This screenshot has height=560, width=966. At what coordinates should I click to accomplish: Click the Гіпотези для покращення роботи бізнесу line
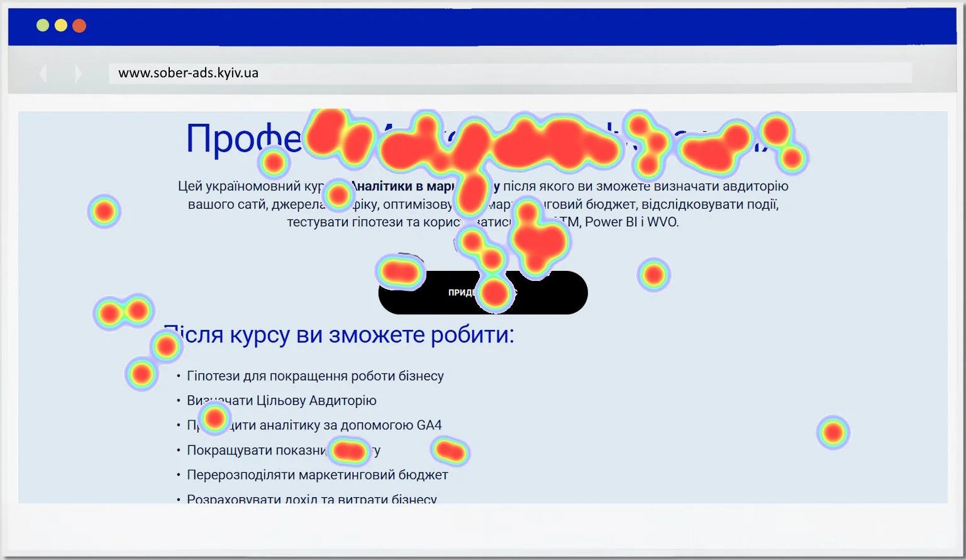316,376
